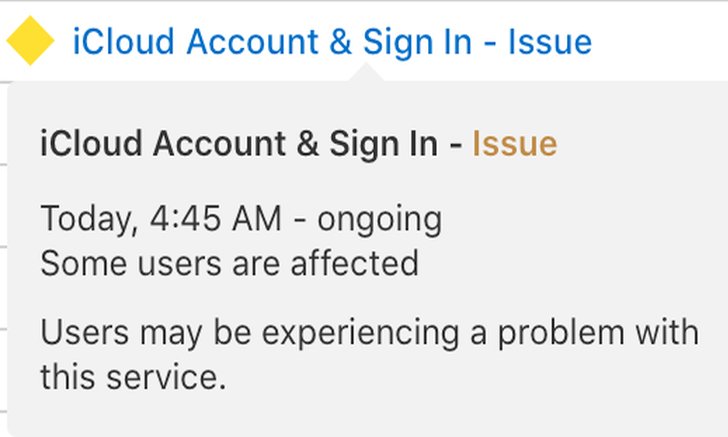This screenshot has height=437, width=728.
Task: Click the ampersand in the blue link title
Action: (x=340, y=42)
